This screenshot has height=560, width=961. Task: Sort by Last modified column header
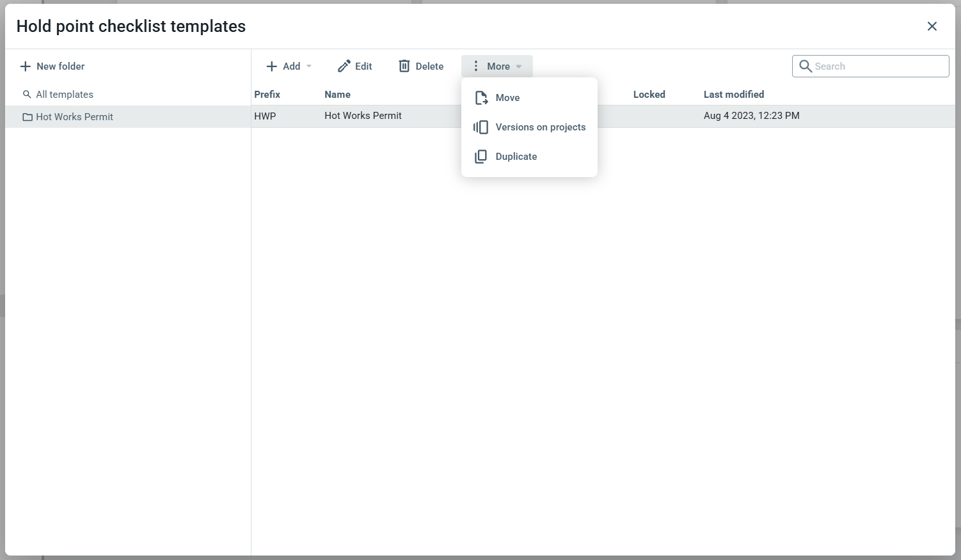coord(733,95)
